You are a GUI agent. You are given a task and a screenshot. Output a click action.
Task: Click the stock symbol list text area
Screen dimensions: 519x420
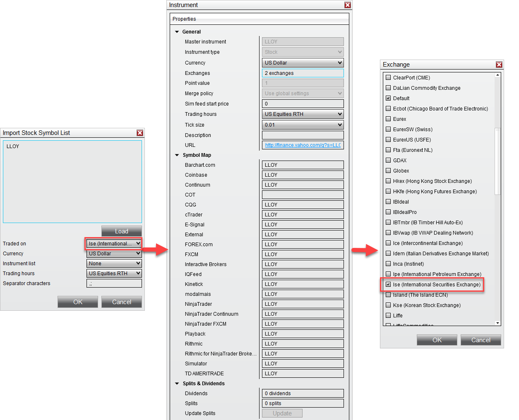coord(72,182)
